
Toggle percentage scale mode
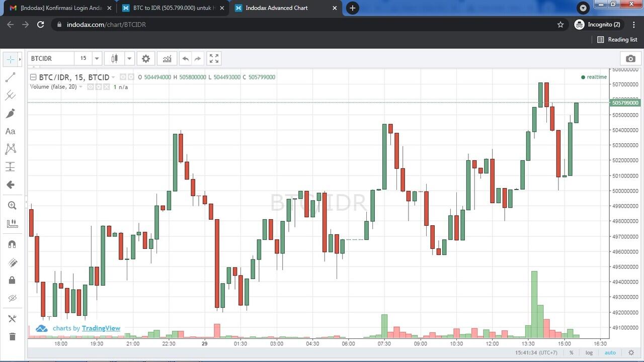(x=572, y=353)
